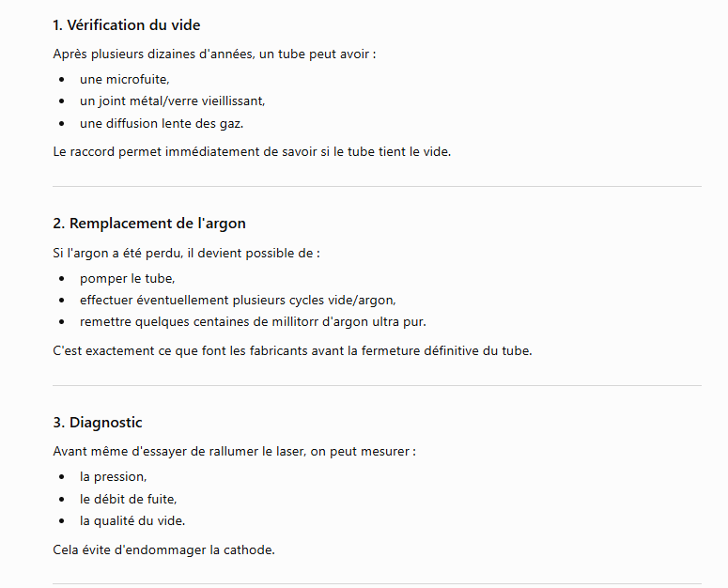Click the sentence "C'est exactement ce que font les fabricants"

(292, 351)
